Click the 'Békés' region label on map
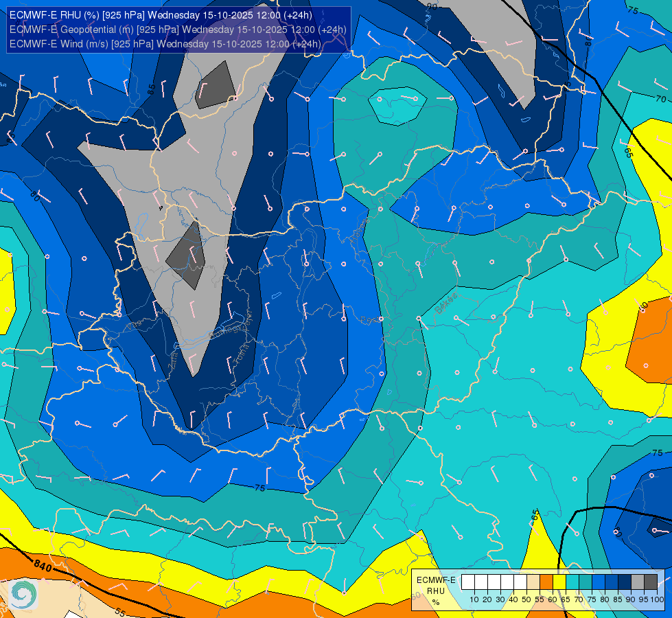 pyautogui.click(x=445, y=304)
